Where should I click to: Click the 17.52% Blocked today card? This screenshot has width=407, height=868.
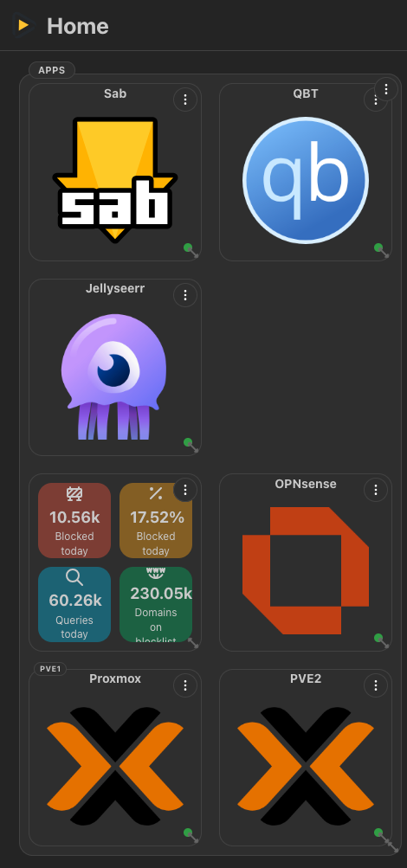pos(156,520)
